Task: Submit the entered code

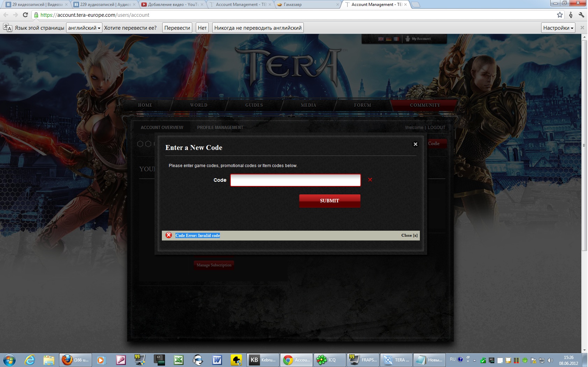Action: point(330,201)
